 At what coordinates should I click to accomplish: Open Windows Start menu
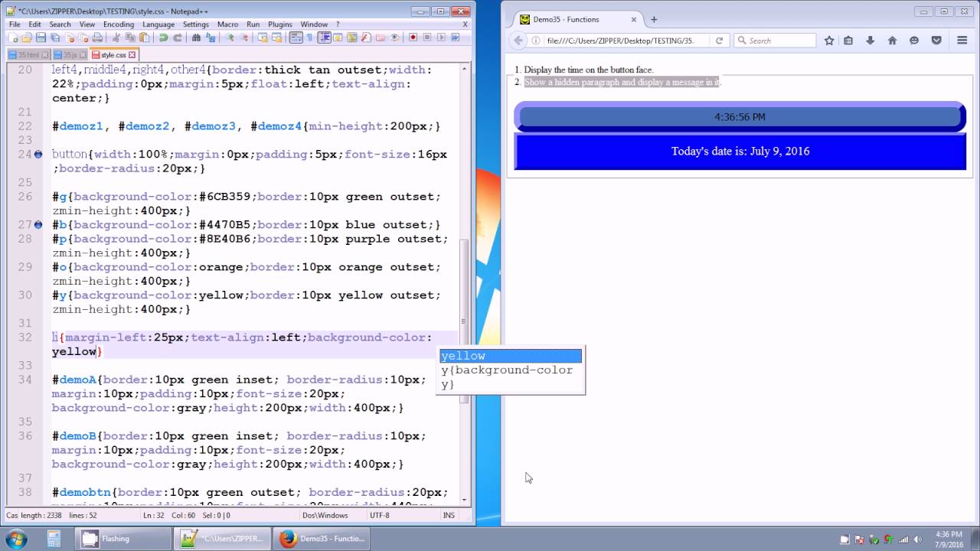pyautogui.click(x=15, y=538)
